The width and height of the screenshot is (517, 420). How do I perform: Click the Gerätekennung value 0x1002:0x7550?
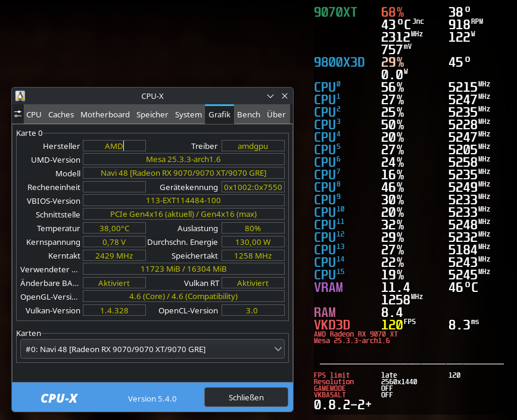pos(253,187)
